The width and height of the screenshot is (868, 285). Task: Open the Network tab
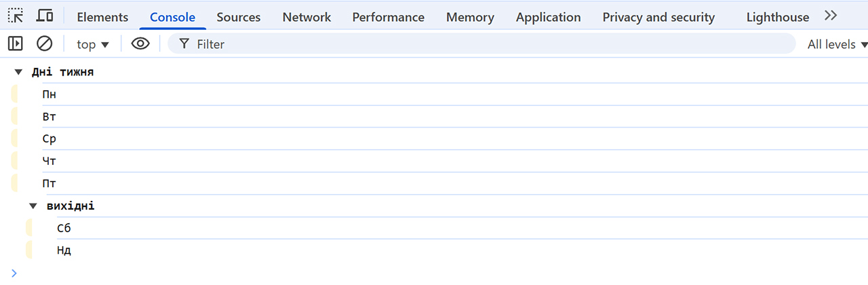[307, 17]
